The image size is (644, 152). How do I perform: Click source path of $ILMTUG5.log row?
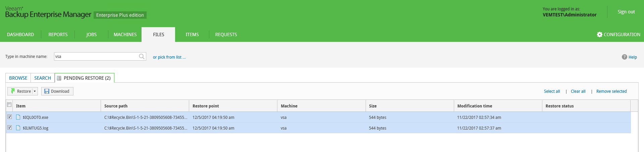click(x=146, y=128)
